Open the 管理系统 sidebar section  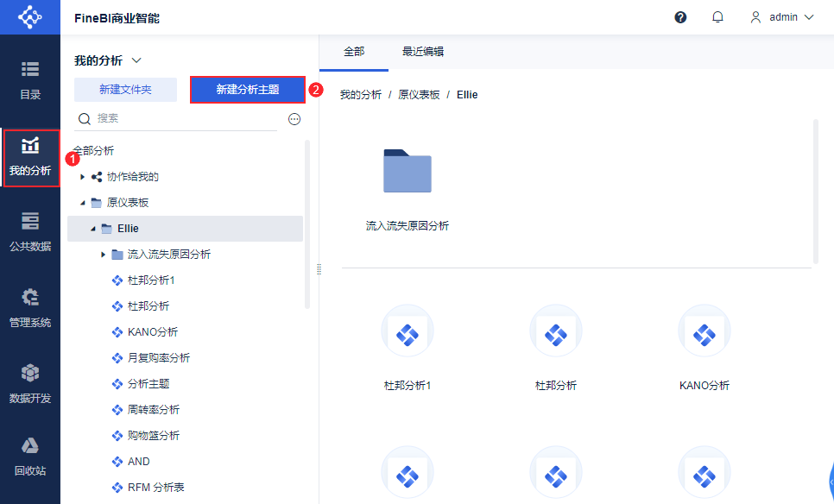pyautogui.click(x=29, y=308)
